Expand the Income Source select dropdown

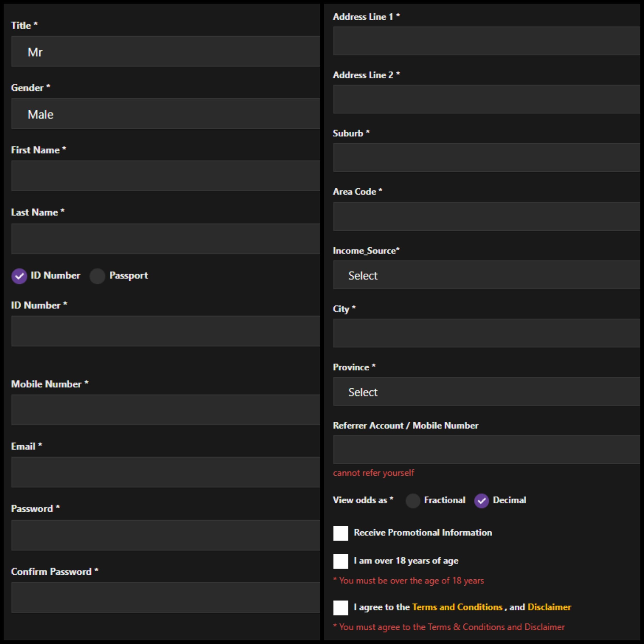486,275
